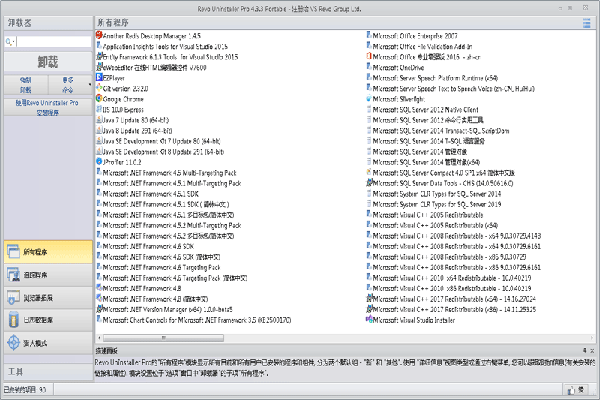Pin the description panel
Screen dimensions: 600x400
click(x=584, y=350)
